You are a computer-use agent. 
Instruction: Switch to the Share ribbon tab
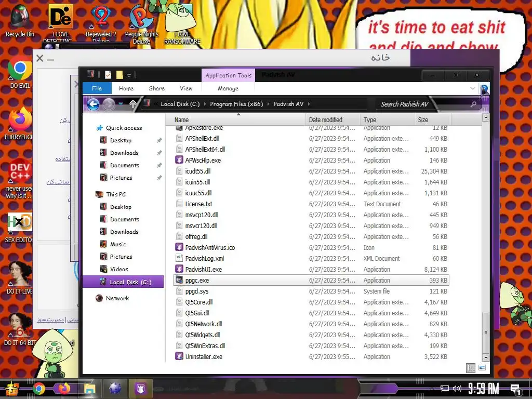(157, 88)
